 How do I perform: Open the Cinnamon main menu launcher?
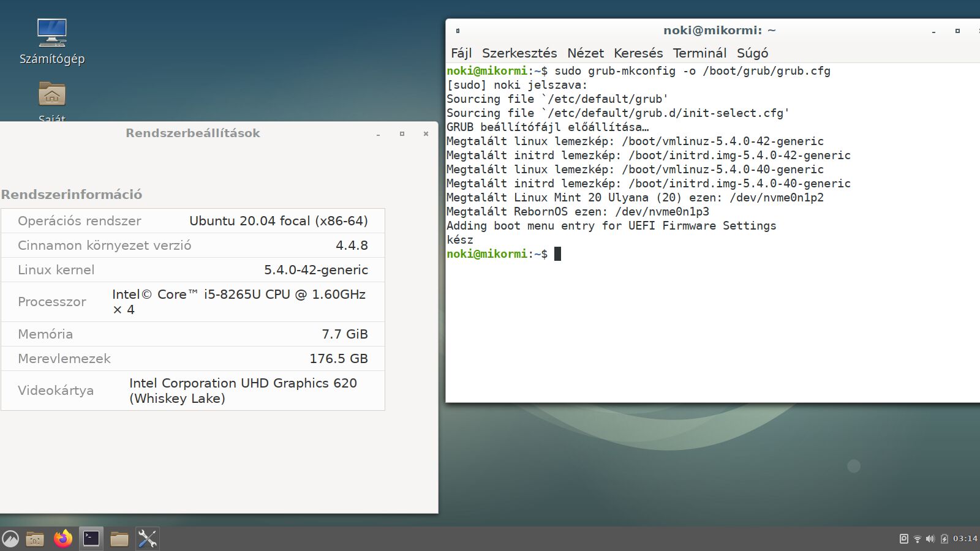click(10, 539)
